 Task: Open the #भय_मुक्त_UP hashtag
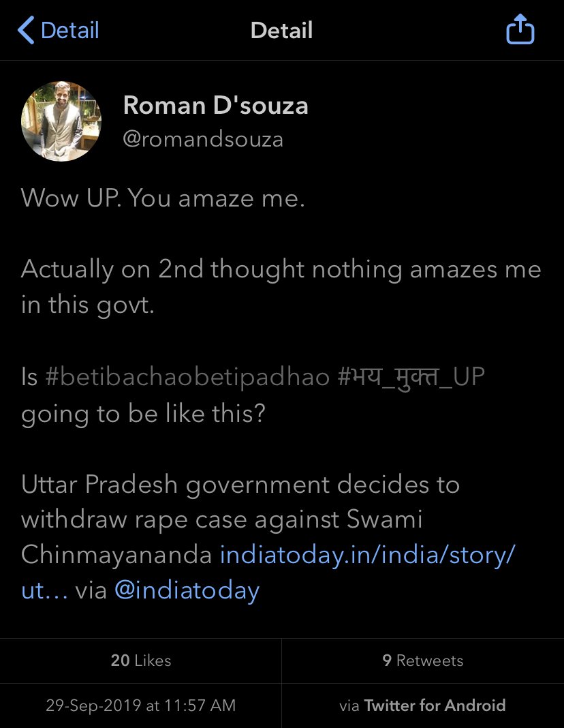click(411, 377)
